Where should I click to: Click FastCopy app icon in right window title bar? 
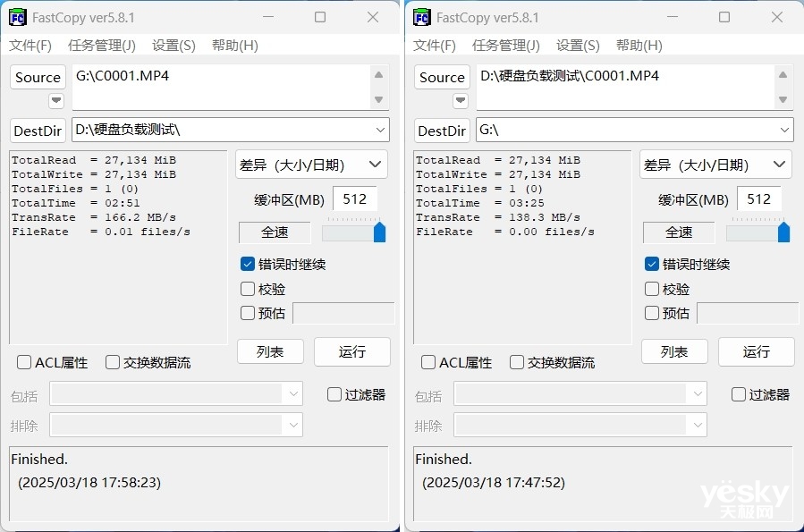[421, 17]
